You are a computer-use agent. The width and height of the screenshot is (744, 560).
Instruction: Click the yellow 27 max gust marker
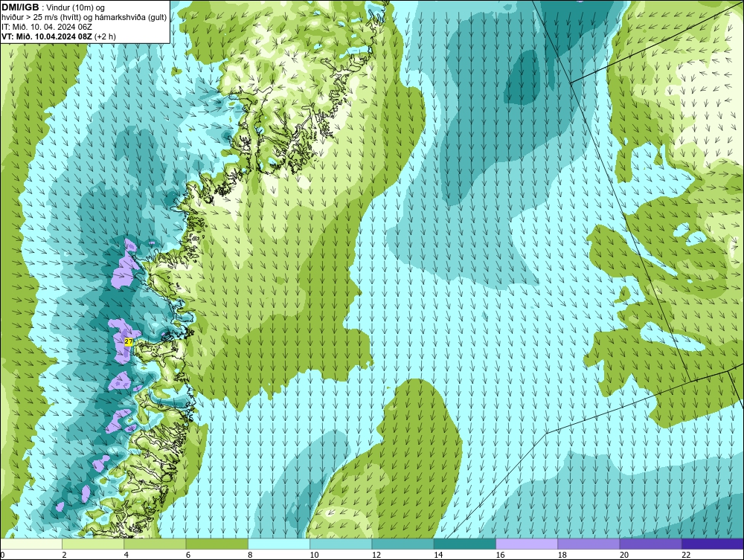[129, 341]
